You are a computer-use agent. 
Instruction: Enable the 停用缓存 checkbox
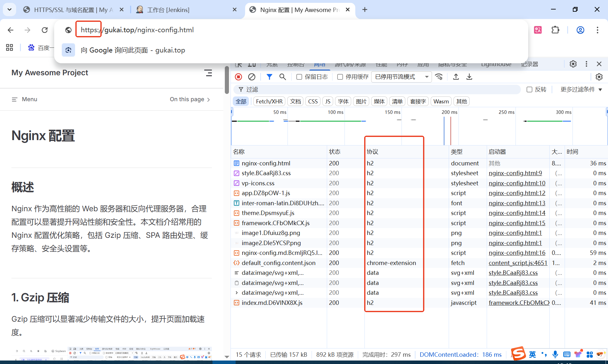point(340,77)
